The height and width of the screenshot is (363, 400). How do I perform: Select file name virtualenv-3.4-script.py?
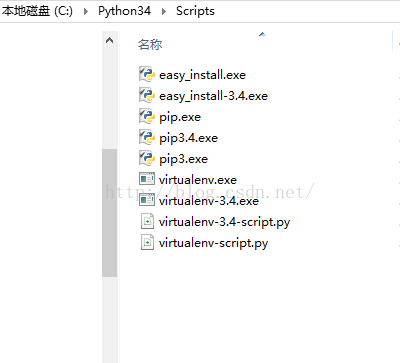224,222
